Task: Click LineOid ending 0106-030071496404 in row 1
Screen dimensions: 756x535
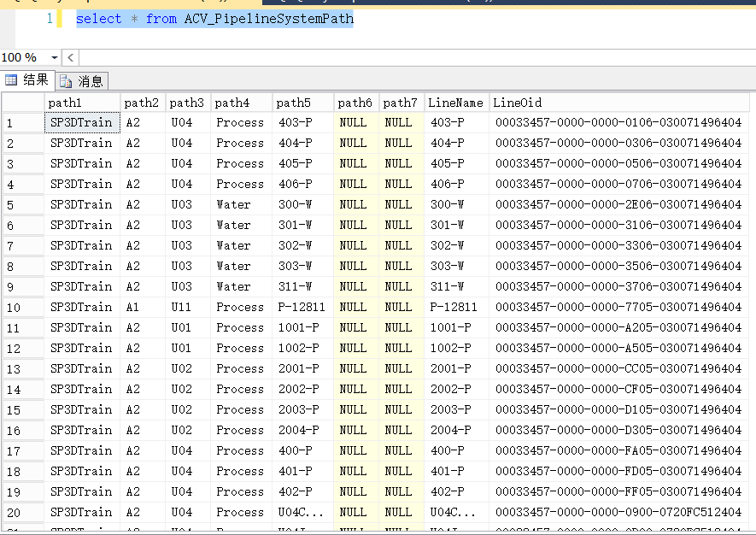Action: click(x=619, y=122)
